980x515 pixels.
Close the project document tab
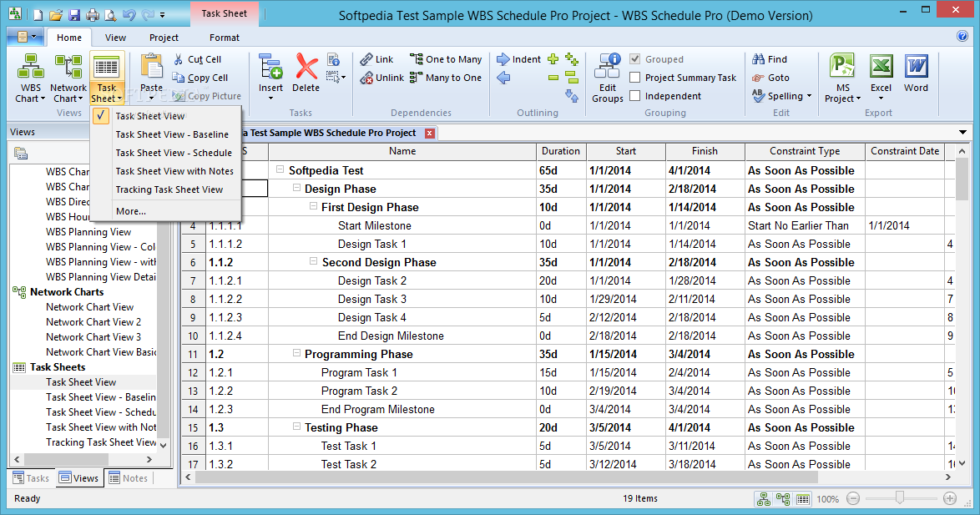(x=429, y=133)
